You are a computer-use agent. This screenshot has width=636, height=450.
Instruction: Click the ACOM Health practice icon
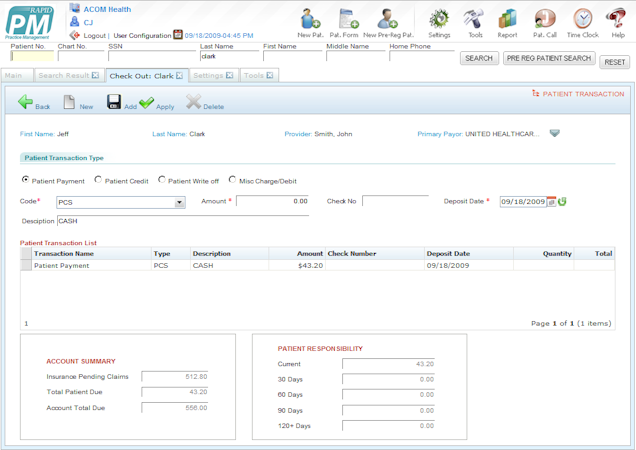[x=74, y=7]
